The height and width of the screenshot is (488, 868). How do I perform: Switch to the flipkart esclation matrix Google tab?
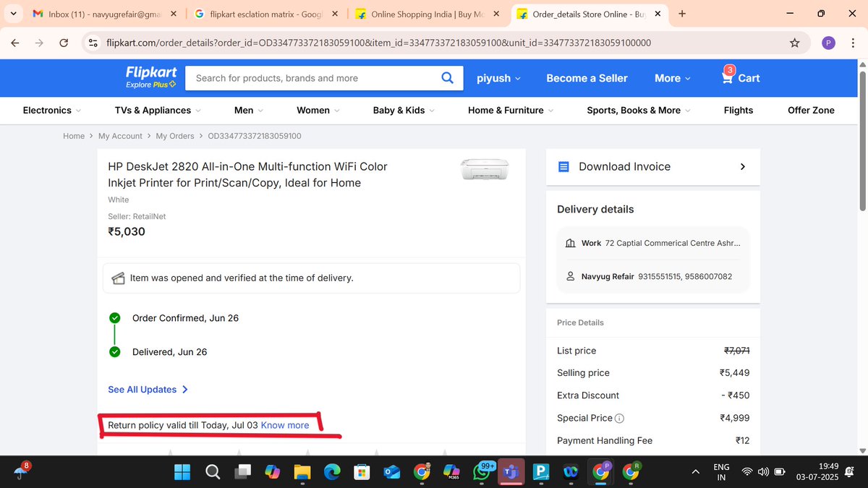[264, 14]
